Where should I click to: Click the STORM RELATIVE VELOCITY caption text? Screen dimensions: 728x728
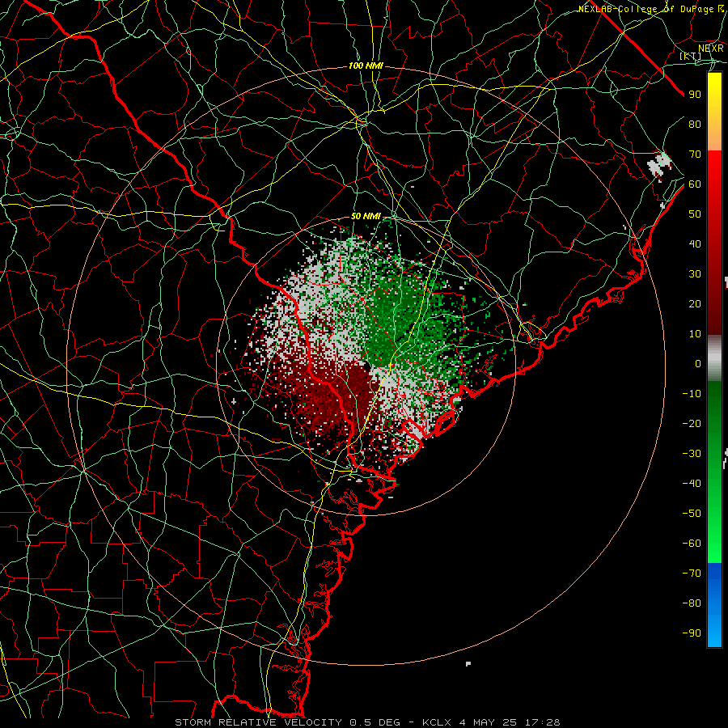[259, 722]
